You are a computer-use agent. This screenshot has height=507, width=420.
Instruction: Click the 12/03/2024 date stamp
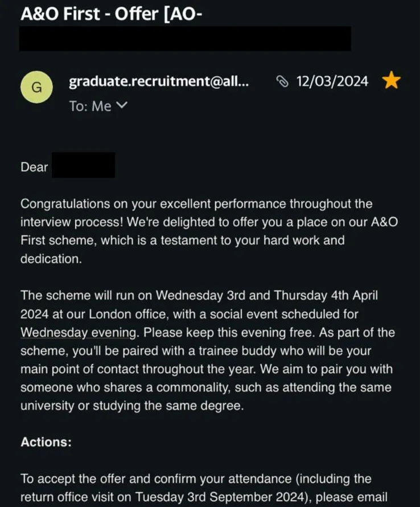332,81
